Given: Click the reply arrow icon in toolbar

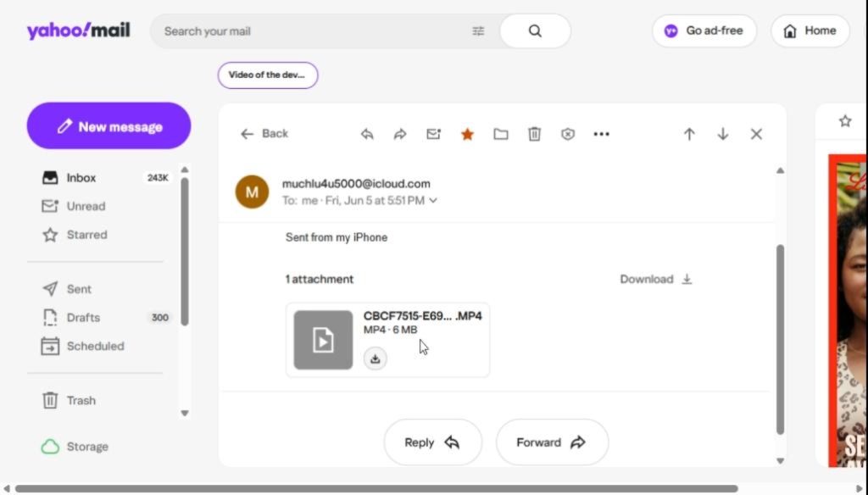Looking at the screenshot, I should click(367, 134).
